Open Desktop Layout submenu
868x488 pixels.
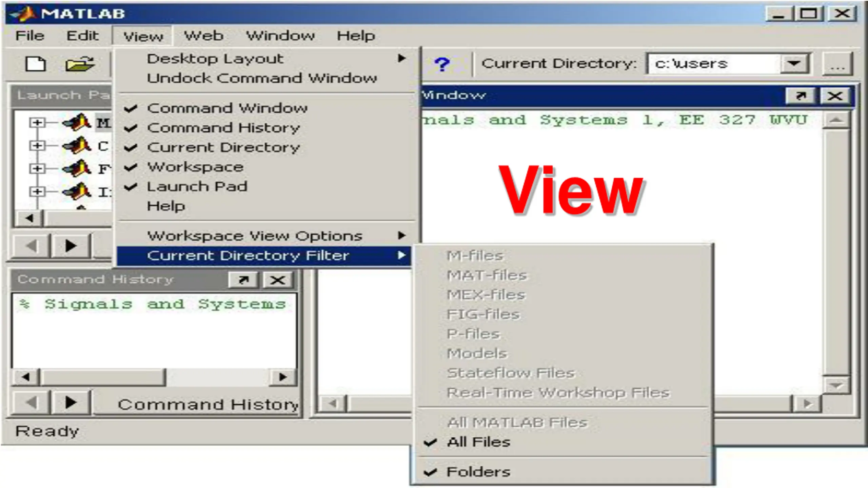click(x=215, y=59)
